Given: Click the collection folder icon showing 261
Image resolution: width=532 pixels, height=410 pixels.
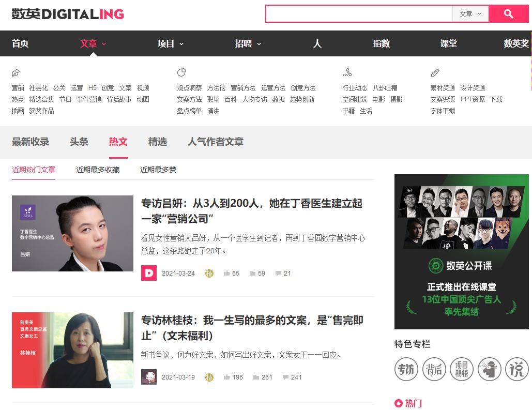Looking at the screenshot, I should [x=257, y=377].
